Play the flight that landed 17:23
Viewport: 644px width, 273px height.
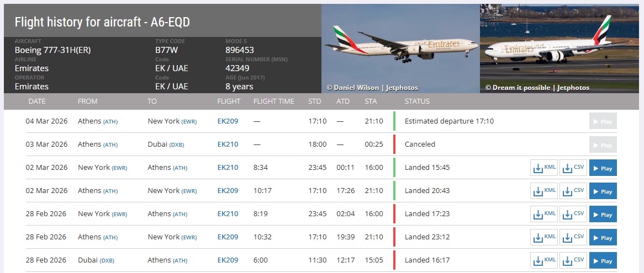pos(603,214)
